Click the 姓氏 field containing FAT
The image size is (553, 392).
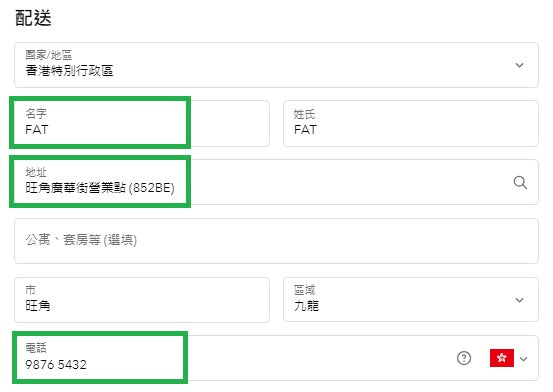pyautogui.click(x=411, y=123)
